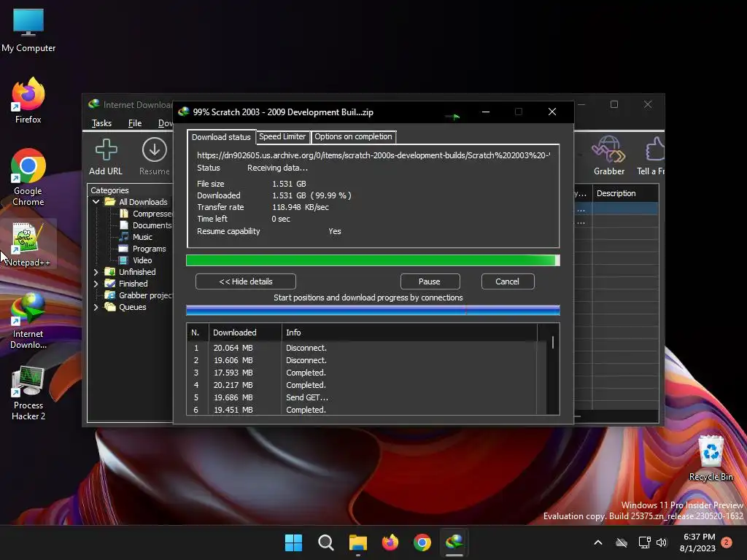The height and width of the screenshot is (560, 747).
Task: Click the volume speaker tray icon
Action: click(x=661, y=542)
